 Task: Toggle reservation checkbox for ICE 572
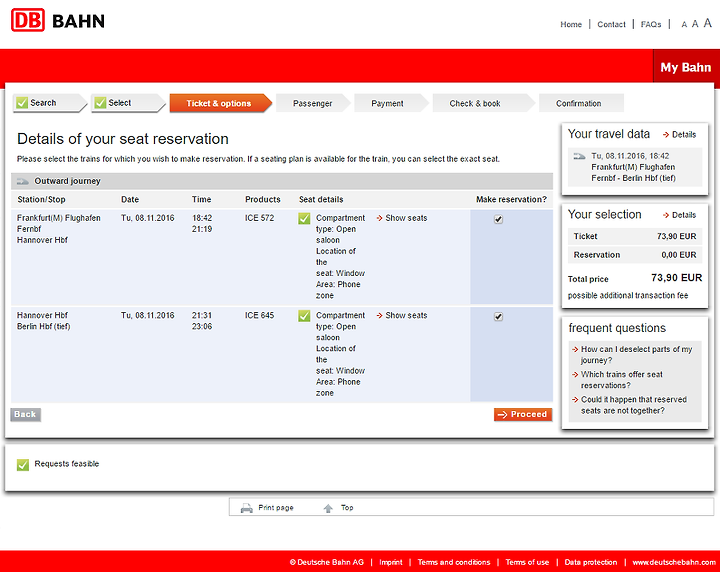[498, 219]
